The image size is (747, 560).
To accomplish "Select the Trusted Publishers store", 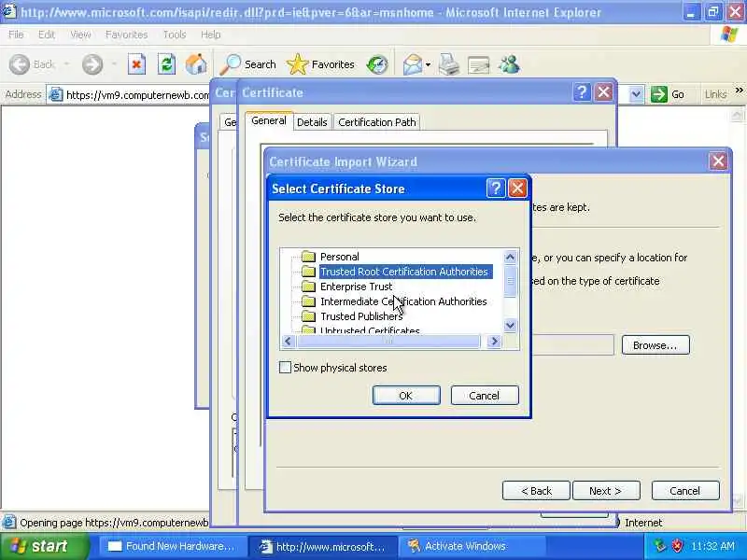I will pos(361,316).
